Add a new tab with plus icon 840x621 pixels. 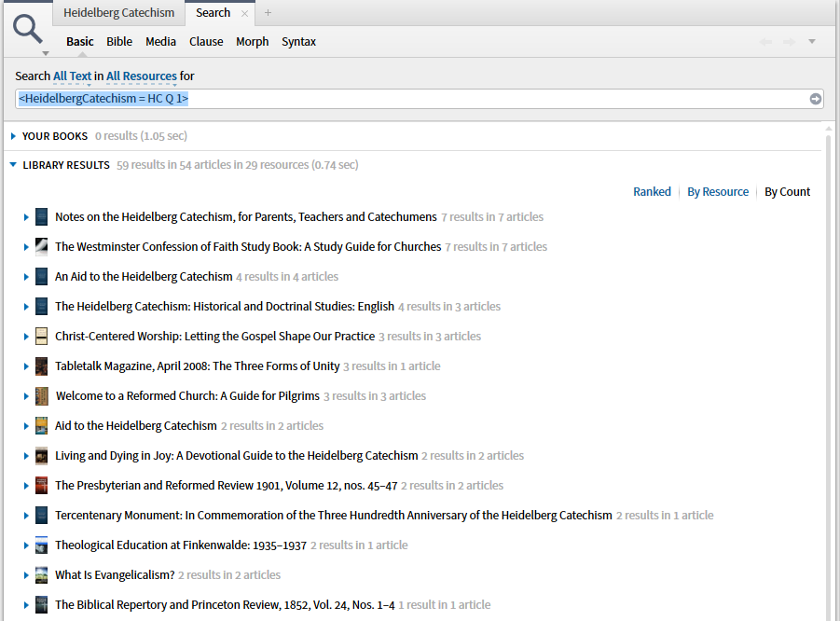268,13
